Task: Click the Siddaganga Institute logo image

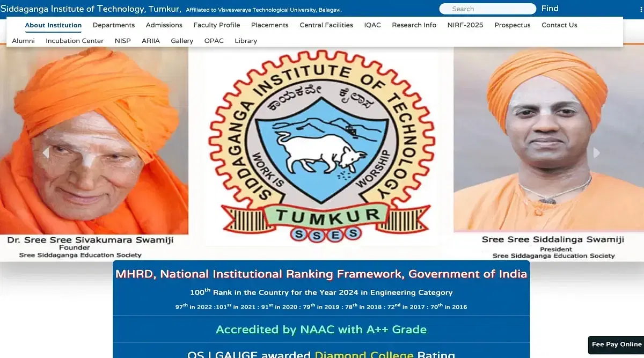Action: 321,146
